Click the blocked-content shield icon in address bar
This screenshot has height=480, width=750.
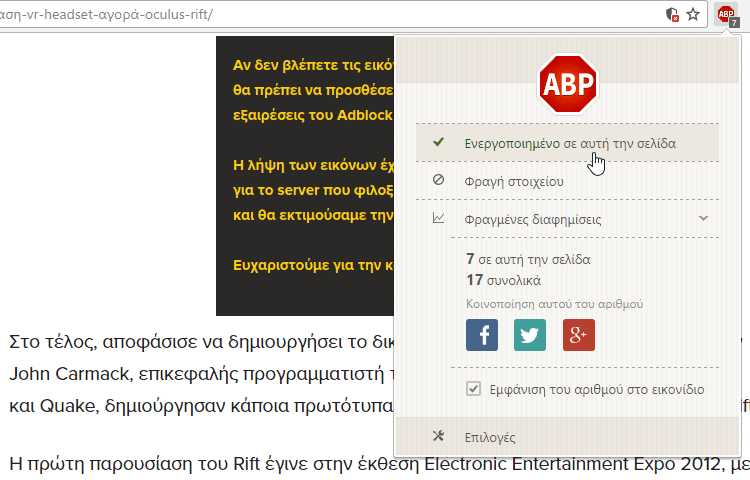click(673, 15)
